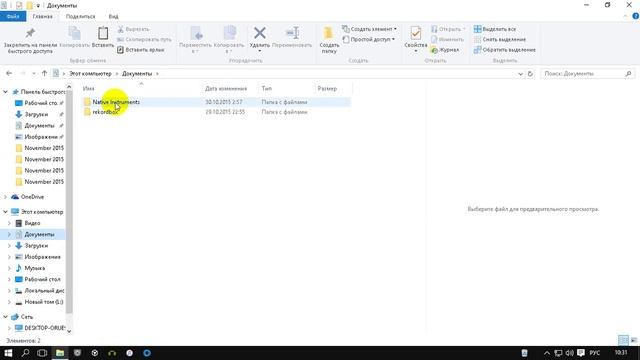Click Создать папку folder icon
The width and height of the screenshot is (640, 360).
coord(329,33)
